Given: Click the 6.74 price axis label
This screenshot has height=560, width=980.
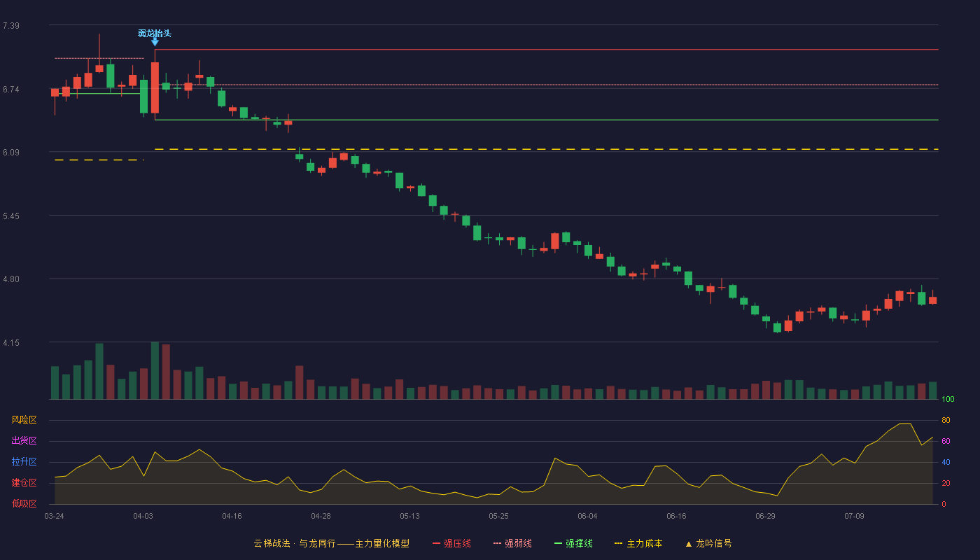Looking at the screenshot, I should pos(10,90).
